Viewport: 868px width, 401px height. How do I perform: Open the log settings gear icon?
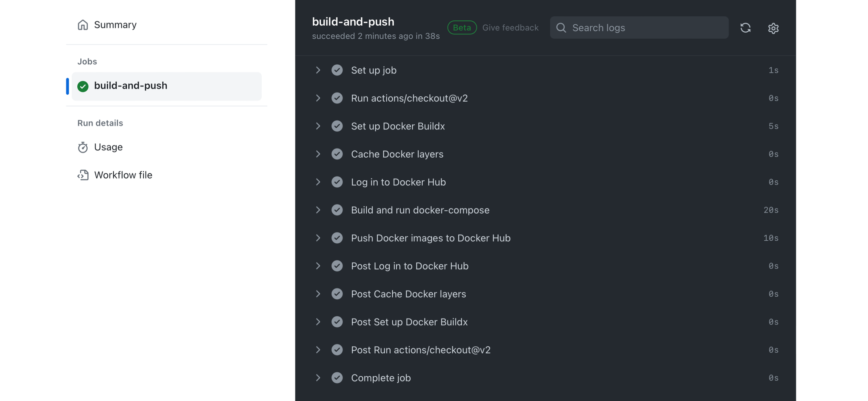pos(773,28)
